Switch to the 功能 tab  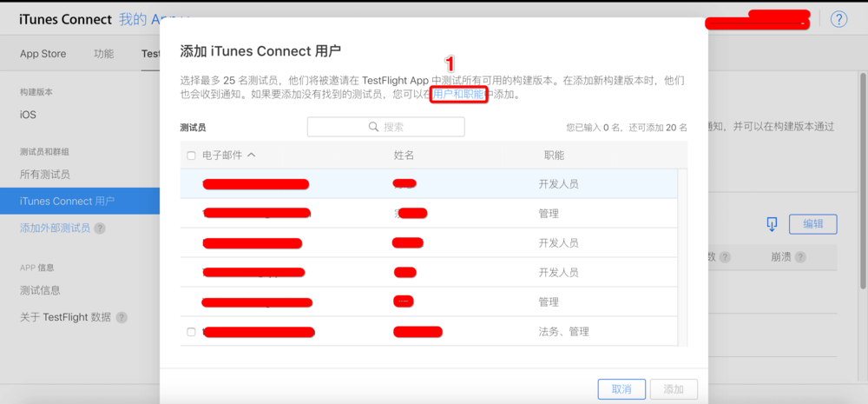[x=103, y=54]
